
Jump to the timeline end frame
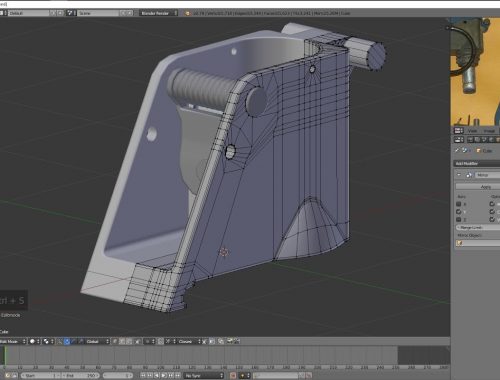point(178,375)
